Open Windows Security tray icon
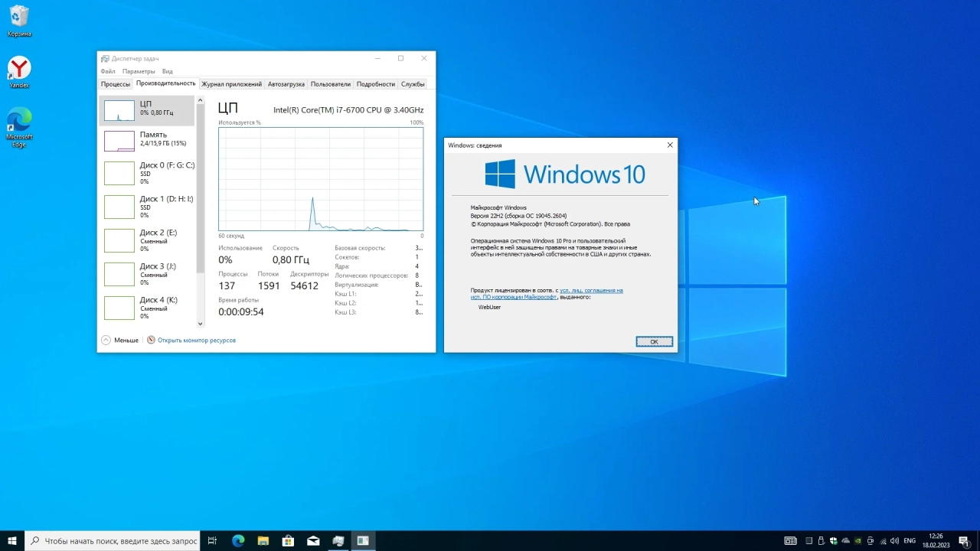The width and height of the screenshot is (980, 551). click(x=833, y=541)
